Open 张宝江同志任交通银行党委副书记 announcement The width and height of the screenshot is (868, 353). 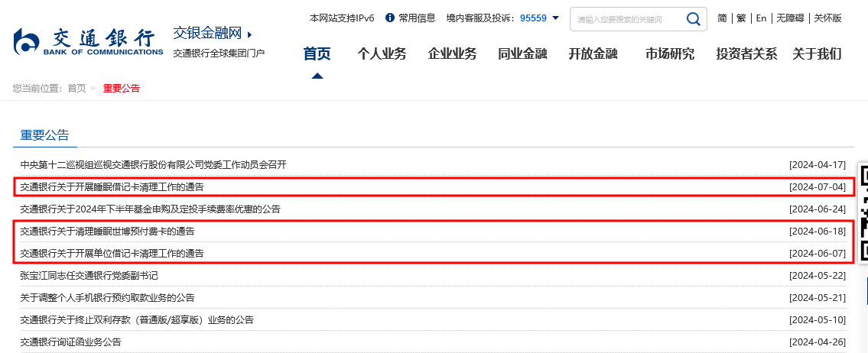click(x=89, y=275)
